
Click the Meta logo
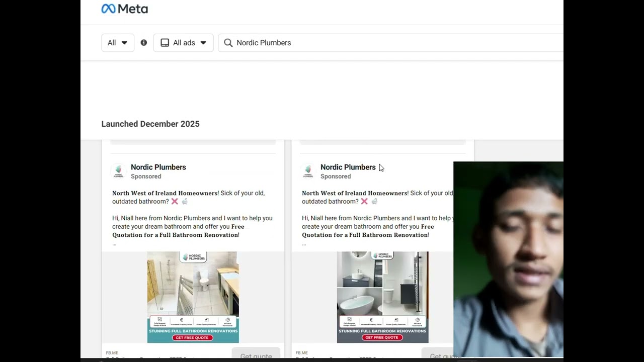pos(124,9)
